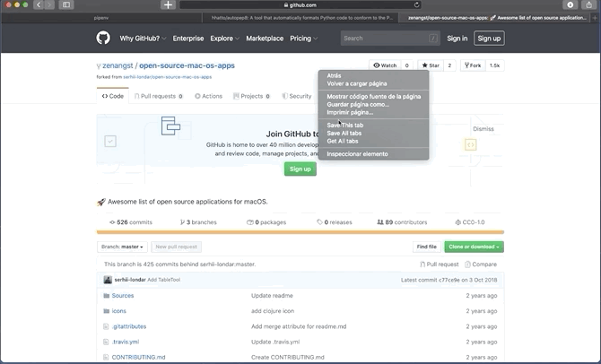This screenshot has width=601, height=364.
Task: Open new tab with plus button
Action: 168,4
